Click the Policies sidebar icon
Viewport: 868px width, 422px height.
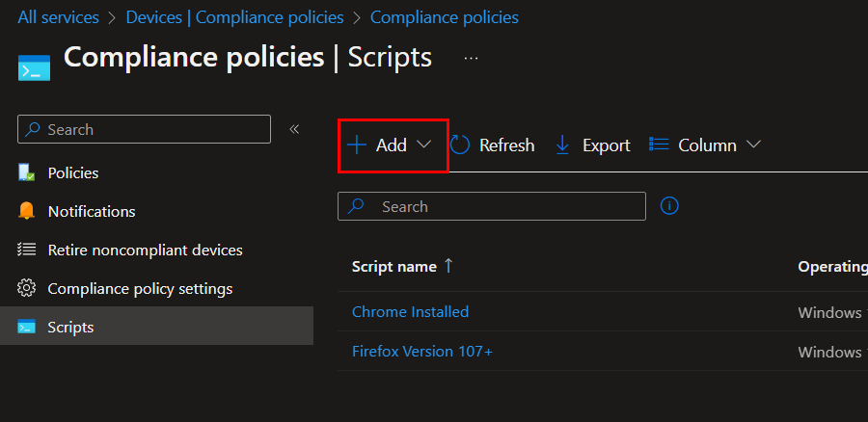(27, 172)
